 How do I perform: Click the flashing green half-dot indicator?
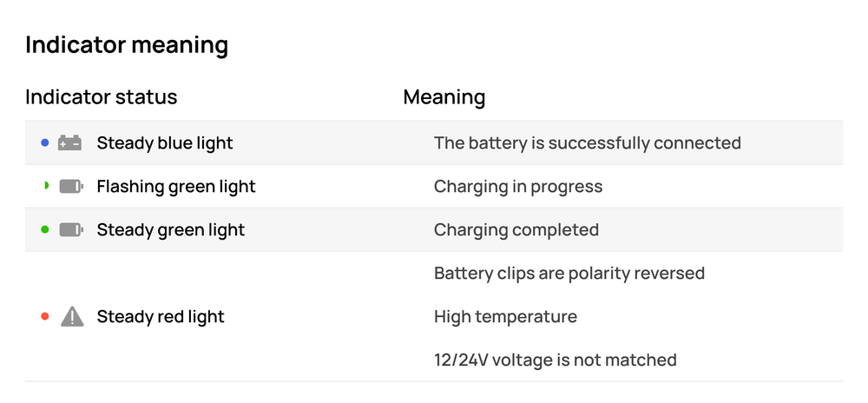(46, 186)
